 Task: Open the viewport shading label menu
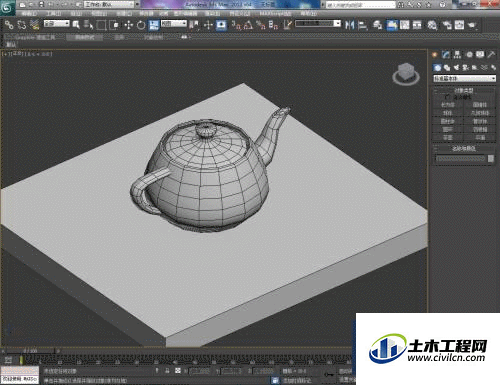click(x=39, y=54)
